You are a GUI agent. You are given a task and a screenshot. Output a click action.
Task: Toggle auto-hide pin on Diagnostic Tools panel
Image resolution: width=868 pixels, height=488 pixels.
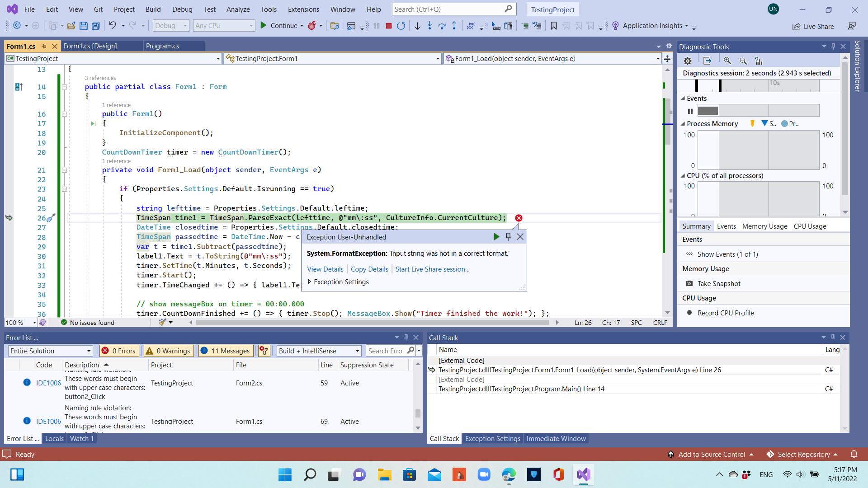(x=833, y=46)
